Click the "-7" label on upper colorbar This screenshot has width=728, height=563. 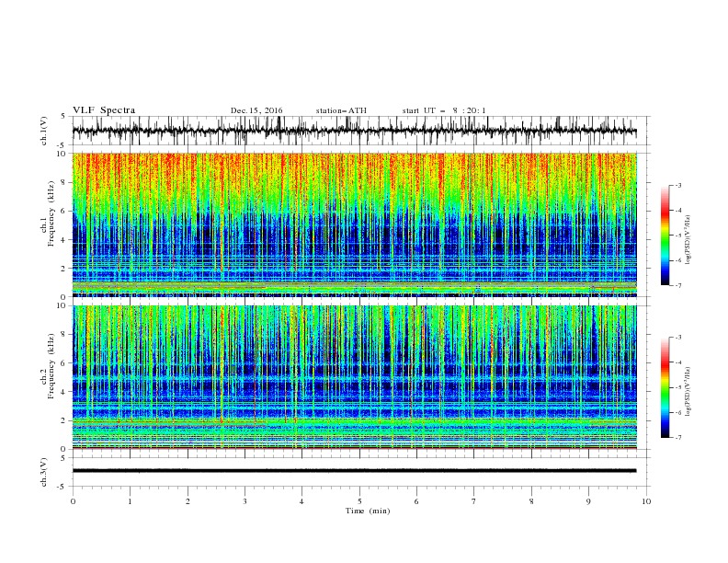tap(678, 285)
